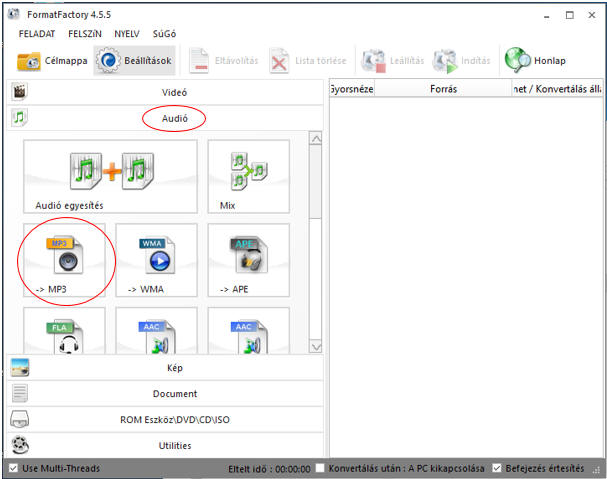
Task: Choose the middle AAC conversion tile
Action: [156, 331]
